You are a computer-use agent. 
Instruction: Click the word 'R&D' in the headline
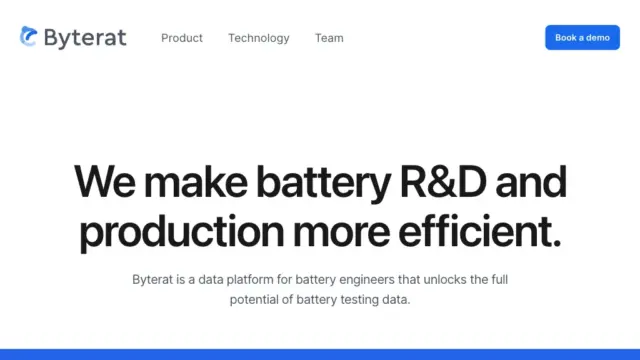click(443, 182)
